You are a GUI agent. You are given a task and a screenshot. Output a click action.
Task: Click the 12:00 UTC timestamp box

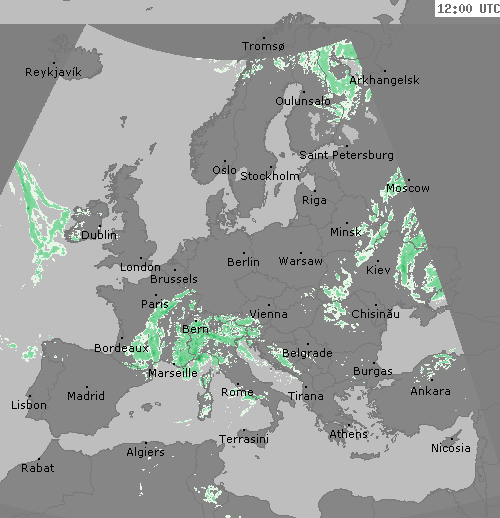tap(467, 8)
